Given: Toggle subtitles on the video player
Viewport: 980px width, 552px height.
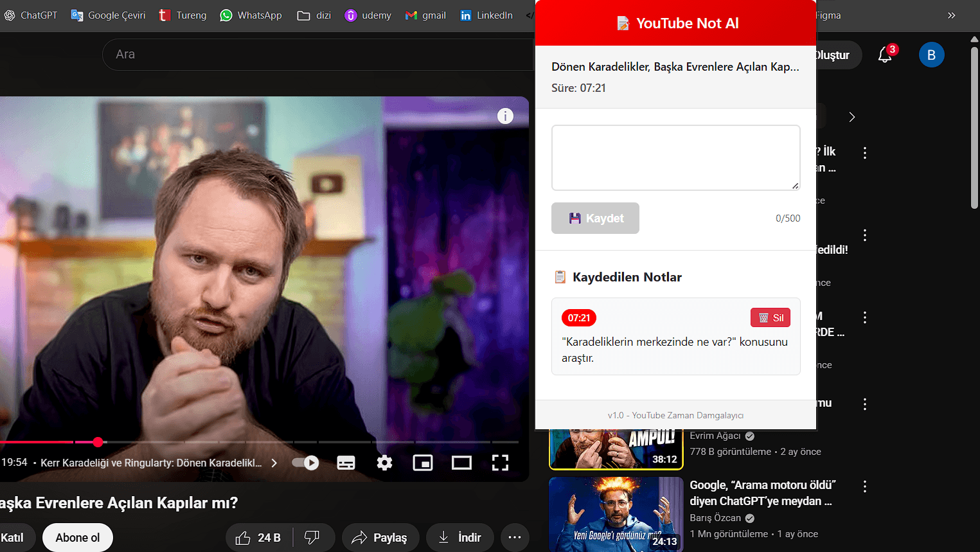Looking at the screenshot, I should 346,463.
